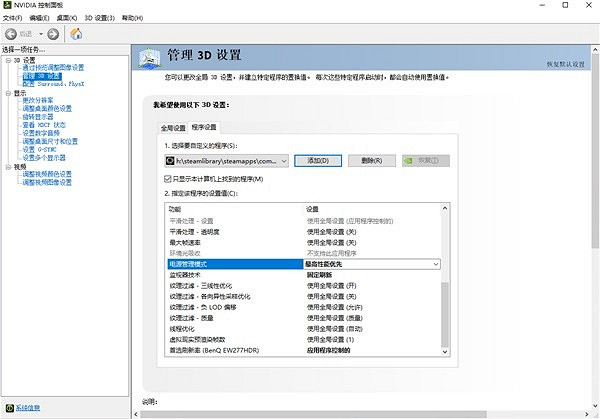Select the 首选刷新率 (BenQ EW277HDR) row
This screenshot has width=600, height=419.
[x=304, y=350]
